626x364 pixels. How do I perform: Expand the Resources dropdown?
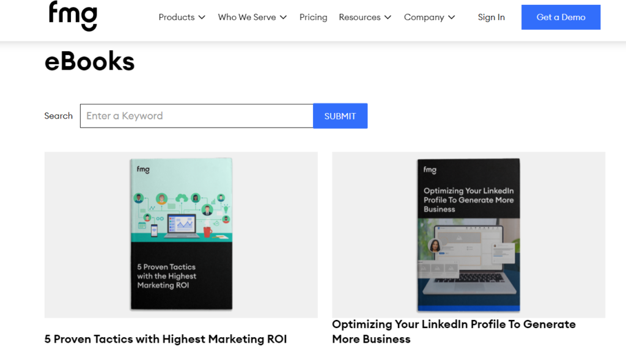point(360,17)
